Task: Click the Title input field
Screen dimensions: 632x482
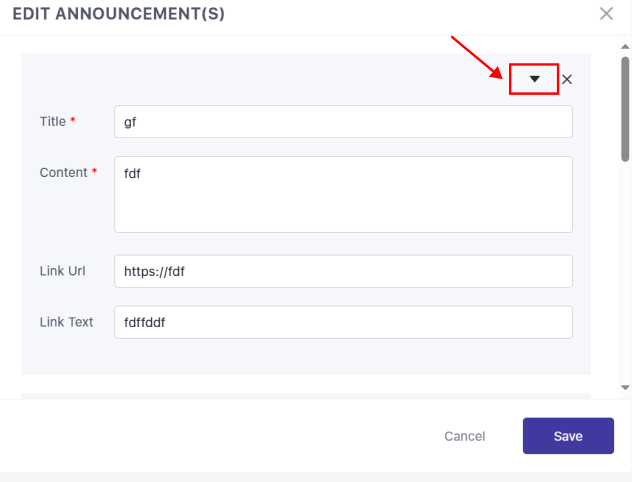Action: point(343,122)
